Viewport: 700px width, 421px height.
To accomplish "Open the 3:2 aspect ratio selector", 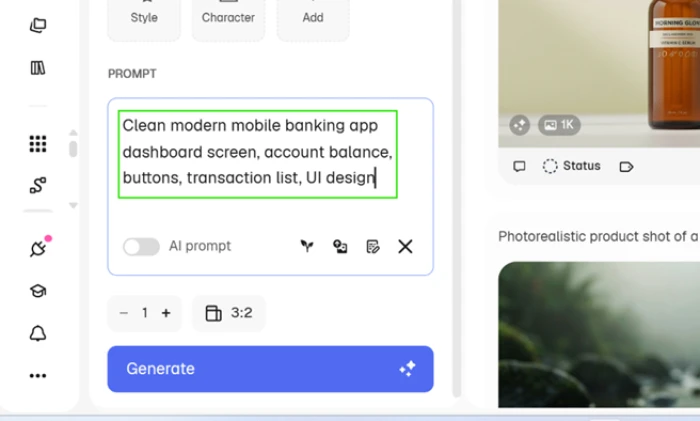I will 229,313.
